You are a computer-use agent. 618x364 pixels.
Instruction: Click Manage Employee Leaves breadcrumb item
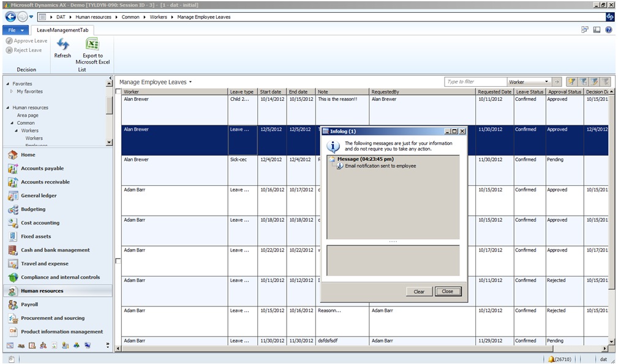tap(204, 17)
